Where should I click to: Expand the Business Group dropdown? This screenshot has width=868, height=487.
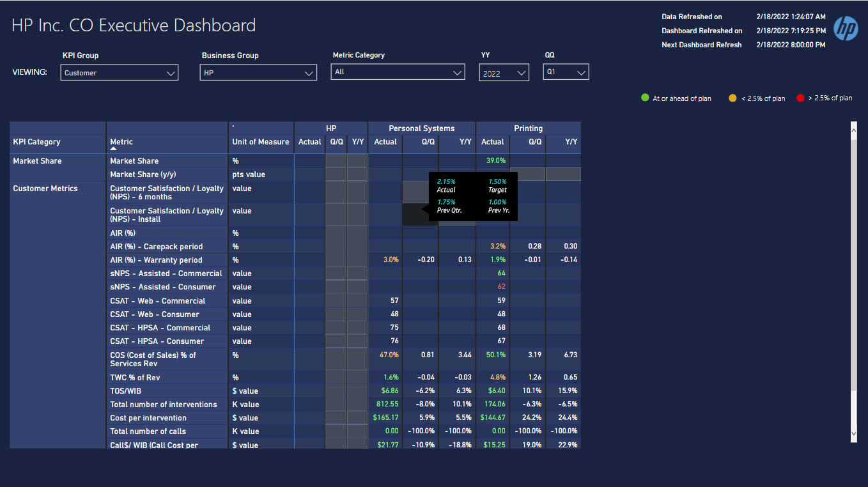[259, 73]
